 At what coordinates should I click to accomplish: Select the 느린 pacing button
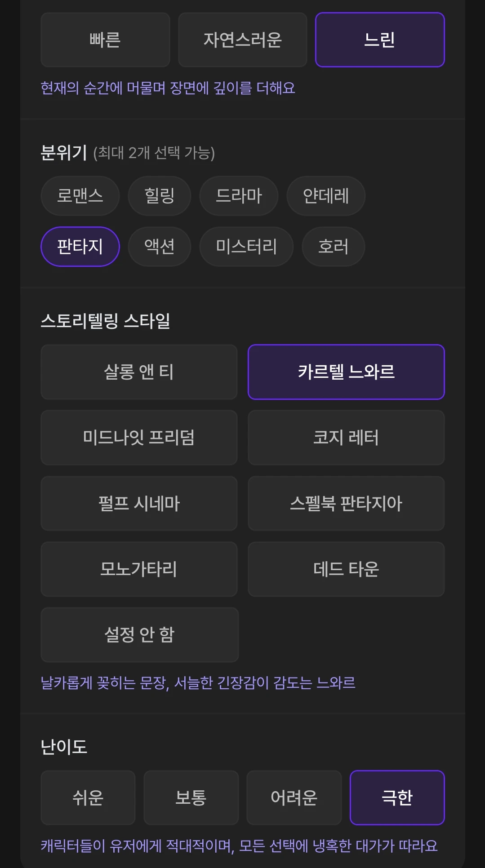pos(379,40)
